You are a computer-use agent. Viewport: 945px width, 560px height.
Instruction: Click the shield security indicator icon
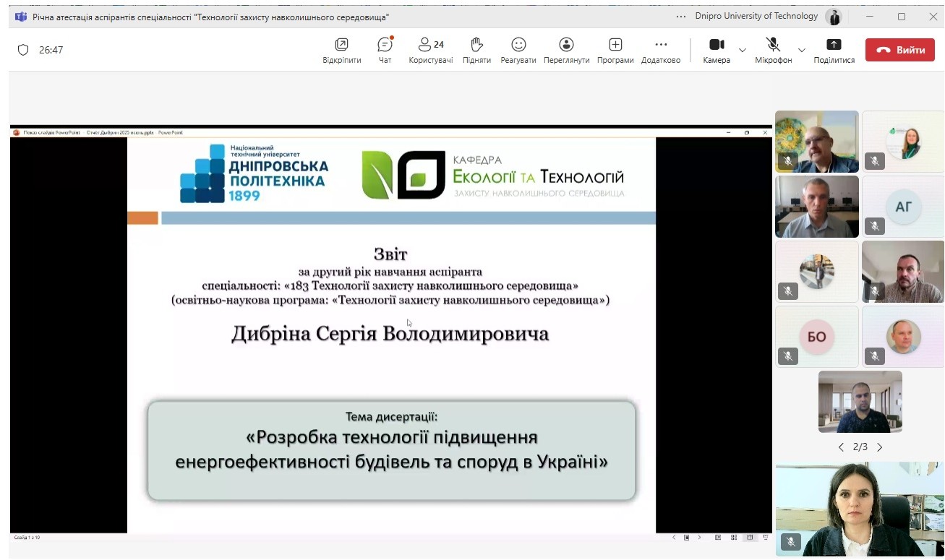point(23,50)
